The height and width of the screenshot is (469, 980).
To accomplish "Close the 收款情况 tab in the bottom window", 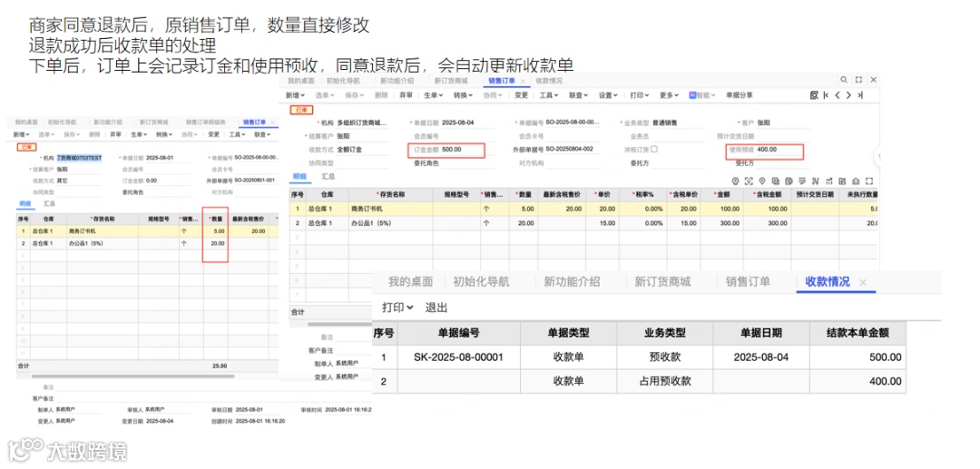I will click(863, 282).
